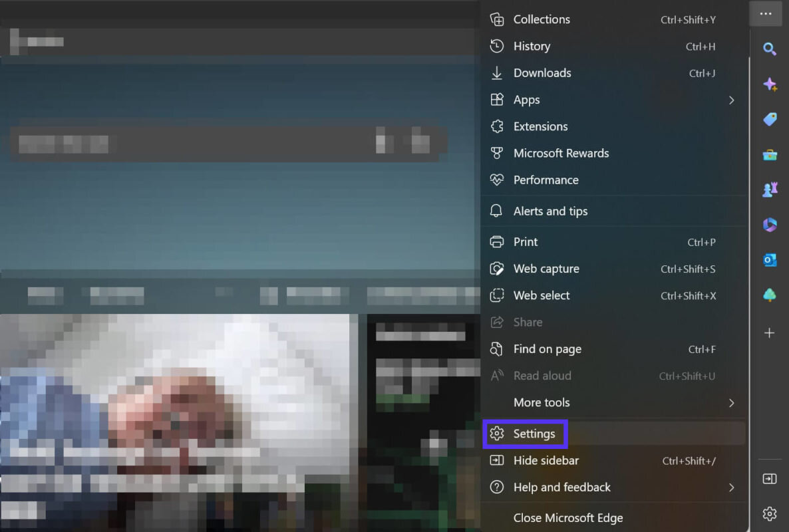Select Apps menu item
The width and height of the screenshot is (789, 532).
[x=613, y=100]
